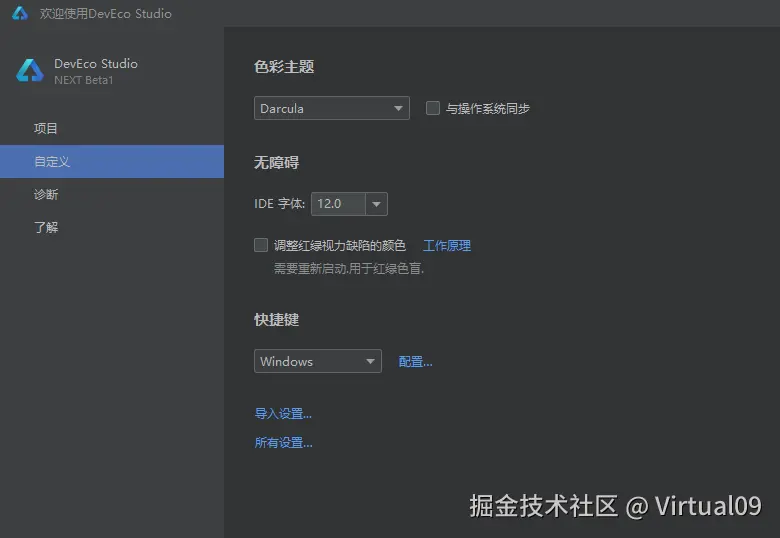Viewport: 780px width, 538px height.
Task: Open the 项目 section
Action: [112, 128]
